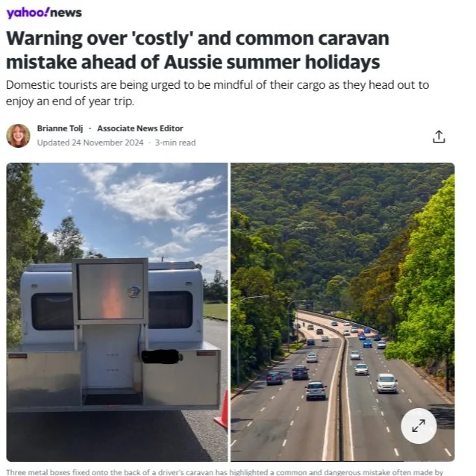The height and width of the screenshot is (476, 476).
Task: Select the caravan warning headline text
Action: [x=197, y=50]
